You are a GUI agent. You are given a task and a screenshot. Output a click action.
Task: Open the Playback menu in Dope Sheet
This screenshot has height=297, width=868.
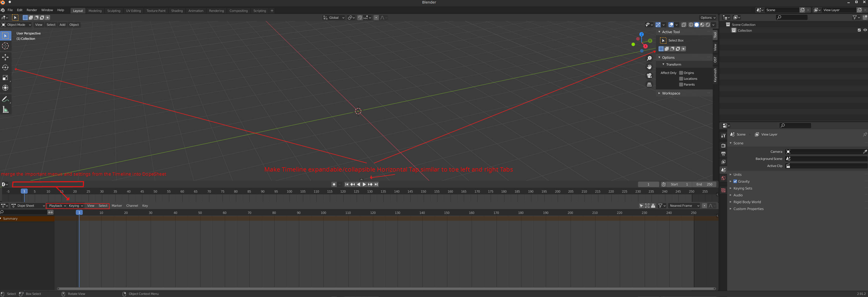click(x=57, y=206)
